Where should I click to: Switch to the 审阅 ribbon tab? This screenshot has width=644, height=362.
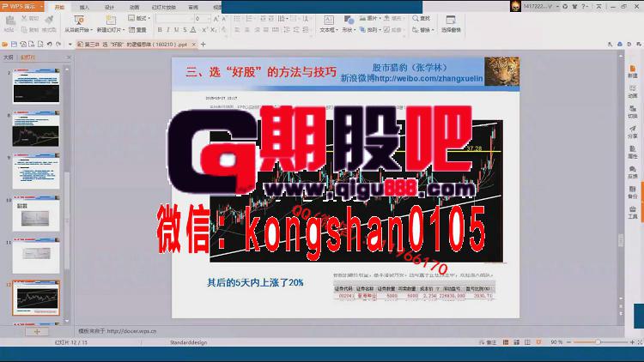(x=193, y=8)
